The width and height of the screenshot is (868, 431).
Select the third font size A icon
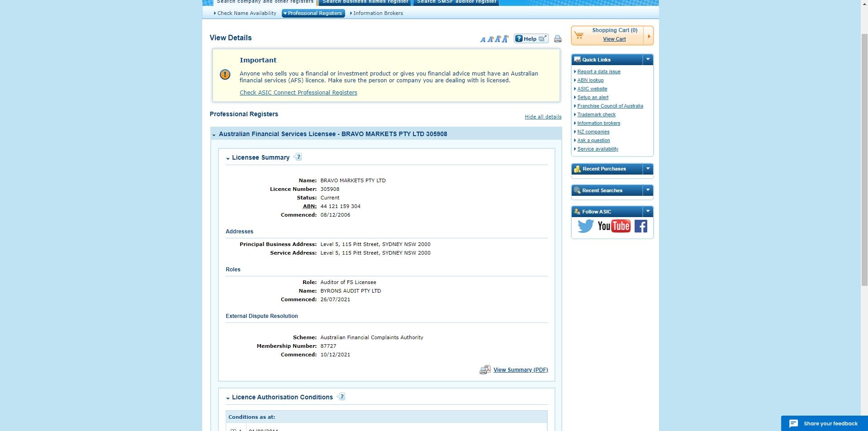(x=498, y=39)
